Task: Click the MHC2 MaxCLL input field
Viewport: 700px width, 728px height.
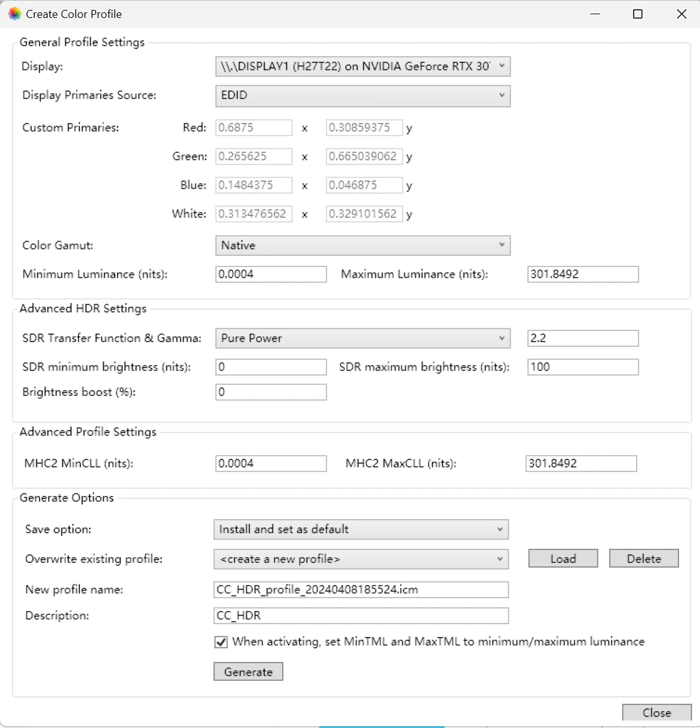Action: tap(581, 463)
